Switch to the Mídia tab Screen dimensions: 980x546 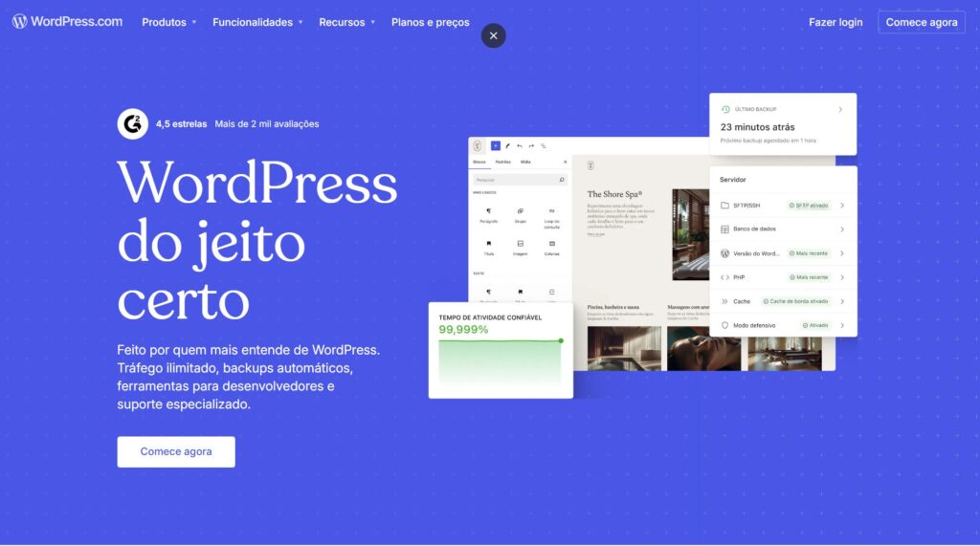click(x=525, y=162)
